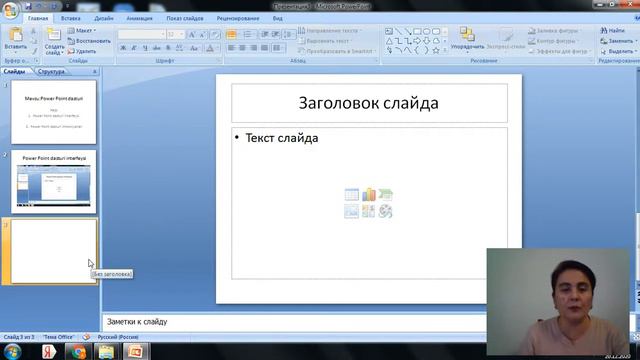Select the text box shape in gallery
640x360 pixels.
(389, 31)
